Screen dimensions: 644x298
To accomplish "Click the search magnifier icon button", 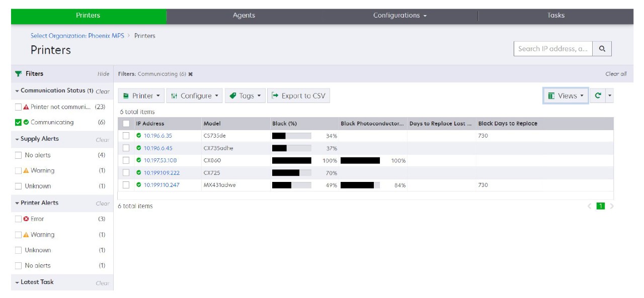I will (x=602, y=49).
